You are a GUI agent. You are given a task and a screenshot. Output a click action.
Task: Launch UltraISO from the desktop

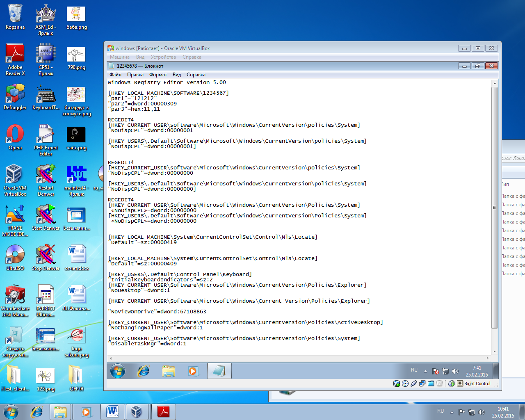15,258
